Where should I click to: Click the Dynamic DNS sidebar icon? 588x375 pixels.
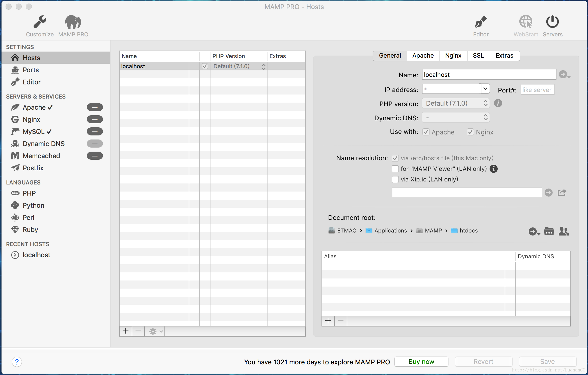click(x=15, y=143)
